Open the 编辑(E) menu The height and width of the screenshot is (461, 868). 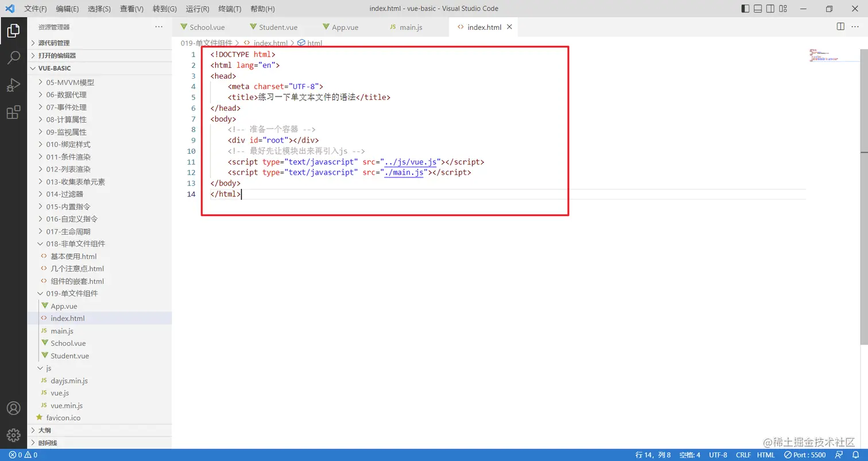68,9
